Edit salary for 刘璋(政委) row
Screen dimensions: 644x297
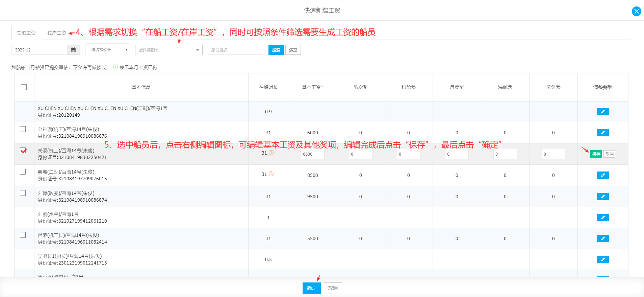[602, 197]
